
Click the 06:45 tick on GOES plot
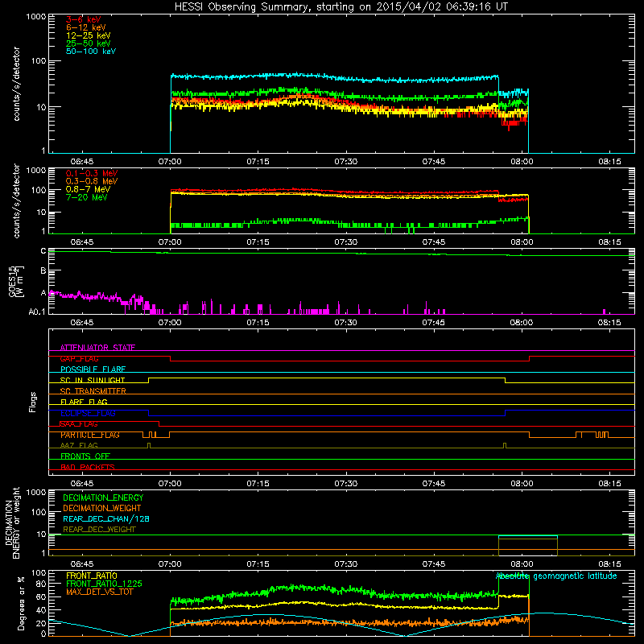click(x=82, y=323)
